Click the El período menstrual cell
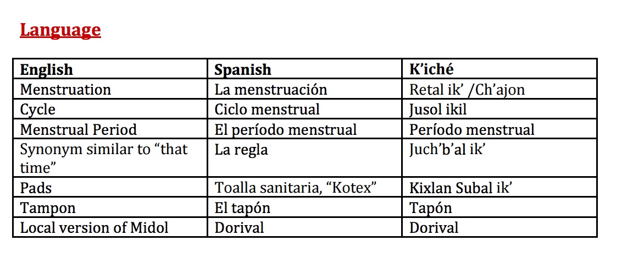This screenshot has width=644, height=262. pyautogui.click(x=304, y=129)
